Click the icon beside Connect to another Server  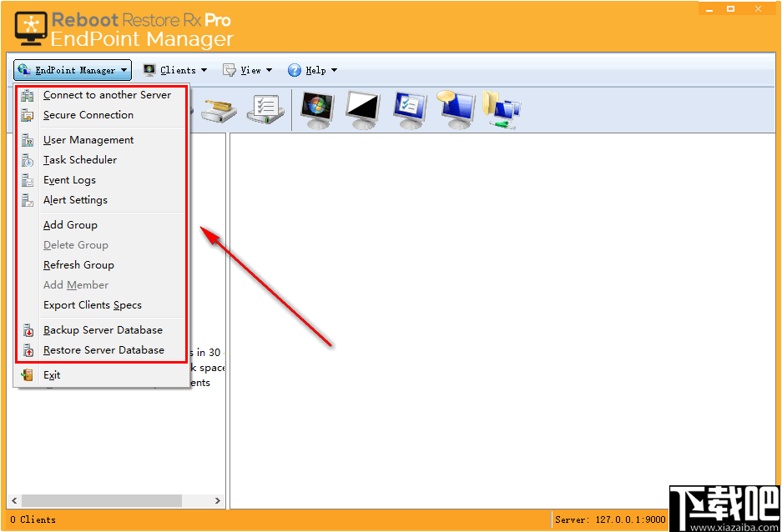pos(28,95)
